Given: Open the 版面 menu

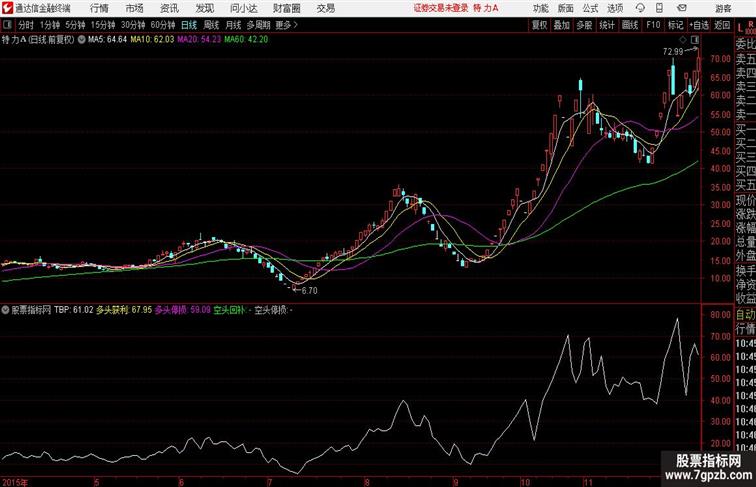Looking at the screenshot, I should coord(566,8).
